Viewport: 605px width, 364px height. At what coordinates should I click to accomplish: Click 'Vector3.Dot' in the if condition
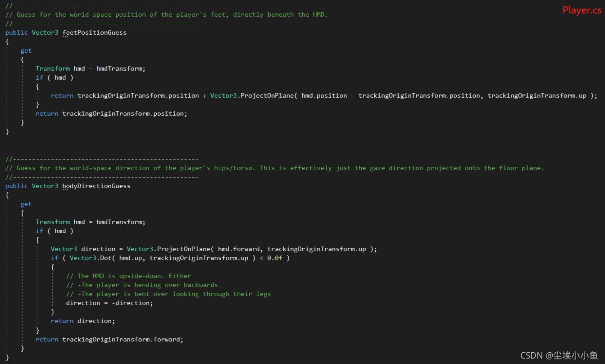click(91, 258)
